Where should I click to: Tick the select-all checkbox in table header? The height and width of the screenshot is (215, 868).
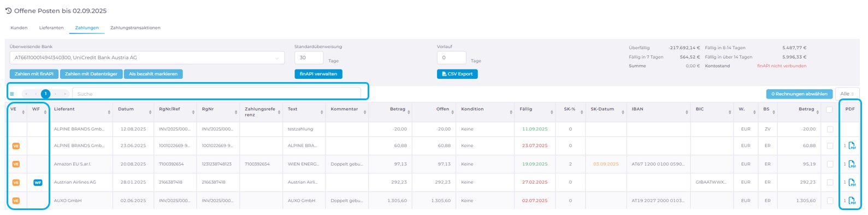click(x=830, y=110)
